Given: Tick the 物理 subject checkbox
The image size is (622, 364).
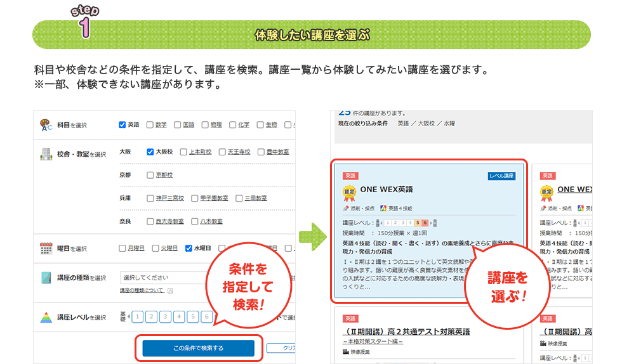Looking at the screenshot, I should [205, 124].
